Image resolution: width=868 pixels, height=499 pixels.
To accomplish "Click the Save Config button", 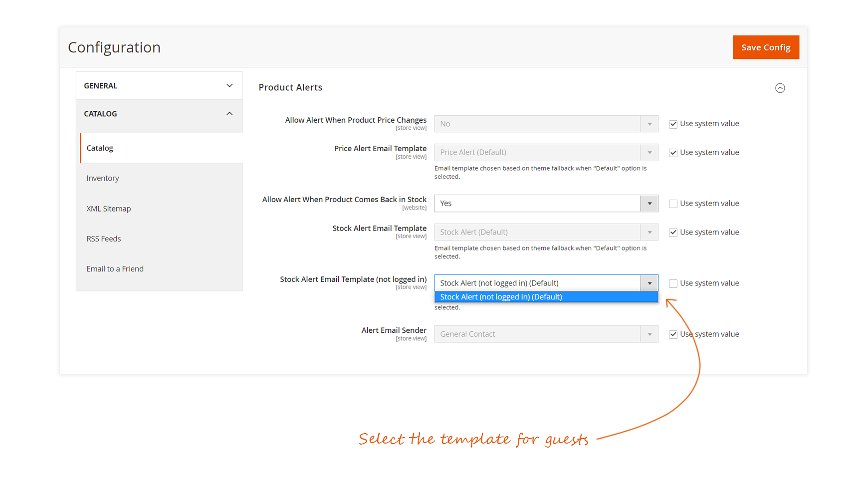I will click(765, 47).
